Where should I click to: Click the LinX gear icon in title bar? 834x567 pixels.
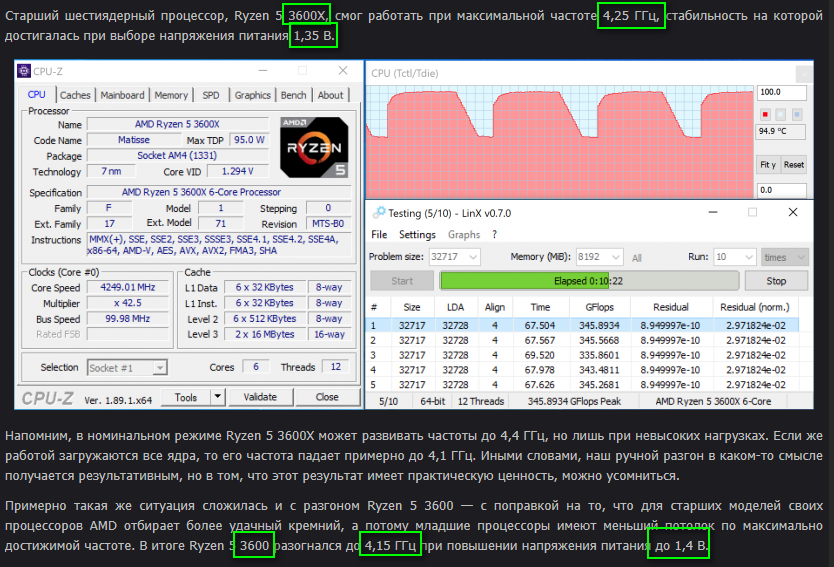coord(379,213)
